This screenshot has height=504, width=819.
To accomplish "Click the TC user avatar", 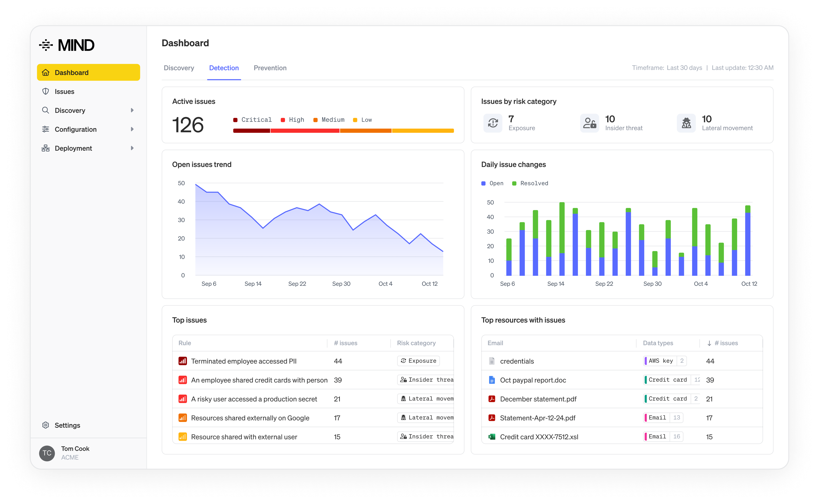I will point(47,453).
